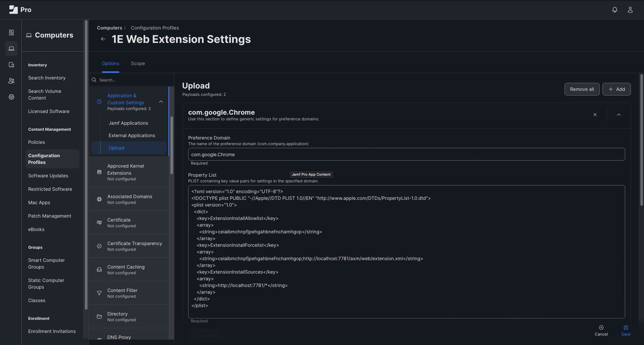The width and height of the screenshot is (644, 345).
Task: Click the Remove all button
Action: coord(582,89)
